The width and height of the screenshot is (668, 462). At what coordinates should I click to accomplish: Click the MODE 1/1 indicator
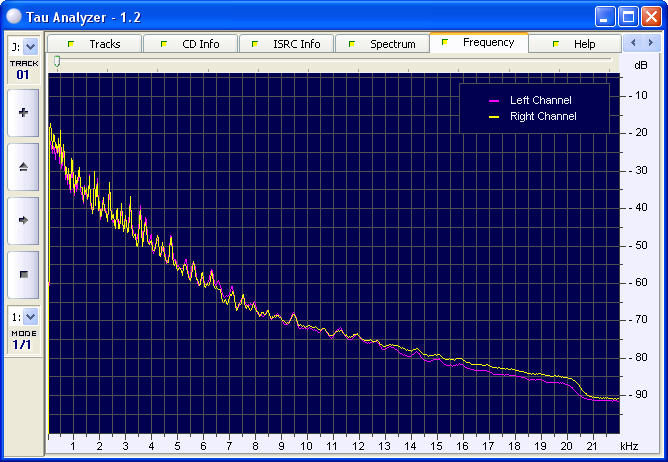pos(23,339)
